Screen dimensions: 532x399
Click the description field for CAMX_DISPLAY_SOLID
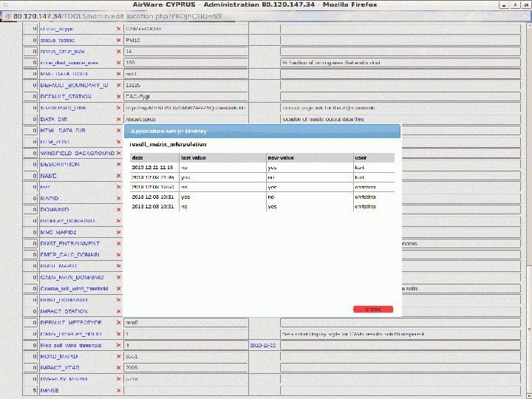pos(400,334)
